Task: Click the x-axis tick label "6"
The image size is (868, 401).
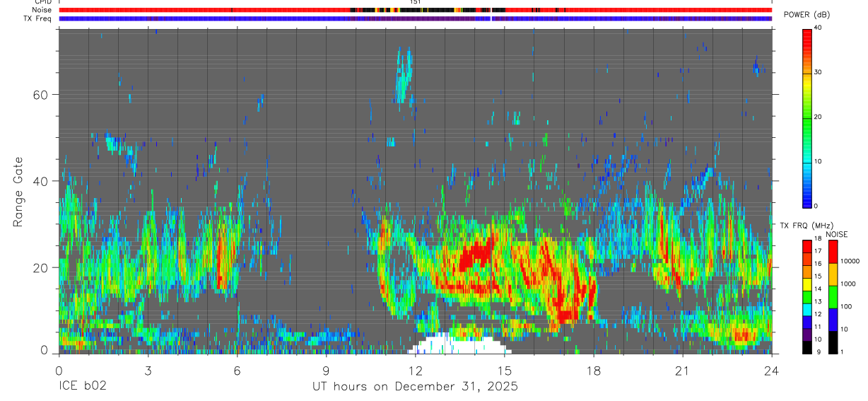Action: click(237, 371)
